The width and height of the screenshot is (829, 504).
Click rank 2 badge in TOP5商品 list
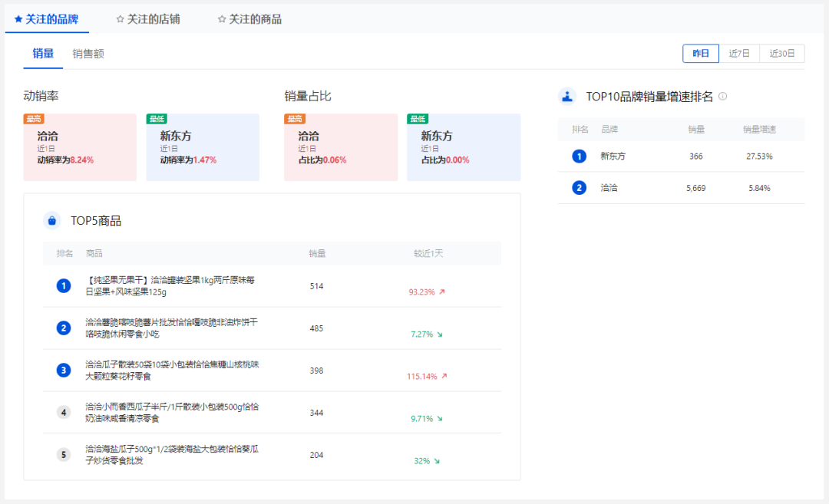coord(64,328)
